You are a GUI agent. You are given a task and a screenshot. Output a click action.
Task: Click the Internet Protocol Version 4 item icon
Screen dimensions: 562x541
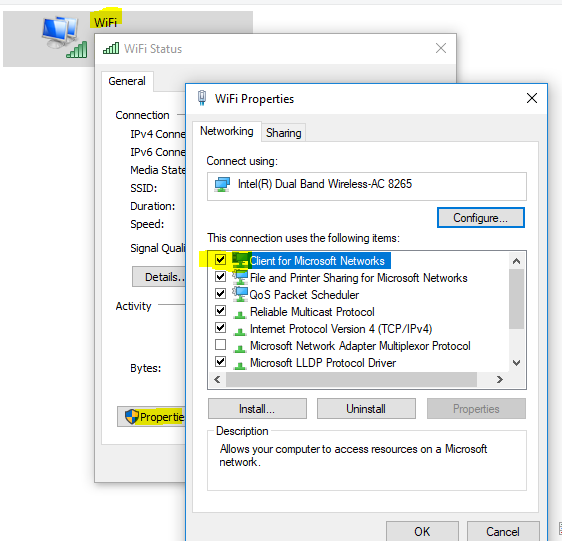(239, 331)
